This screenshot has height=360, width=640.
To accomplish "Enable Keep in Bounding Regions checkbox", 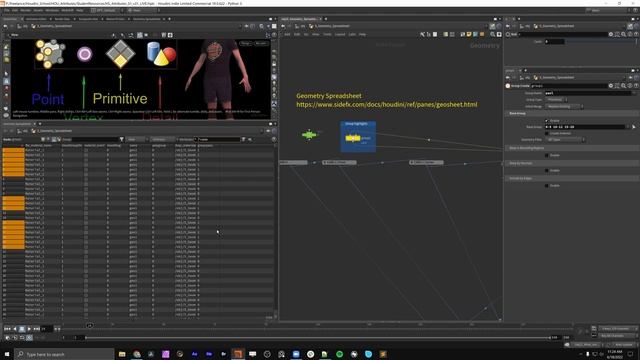I will click(x=547, y=155).
